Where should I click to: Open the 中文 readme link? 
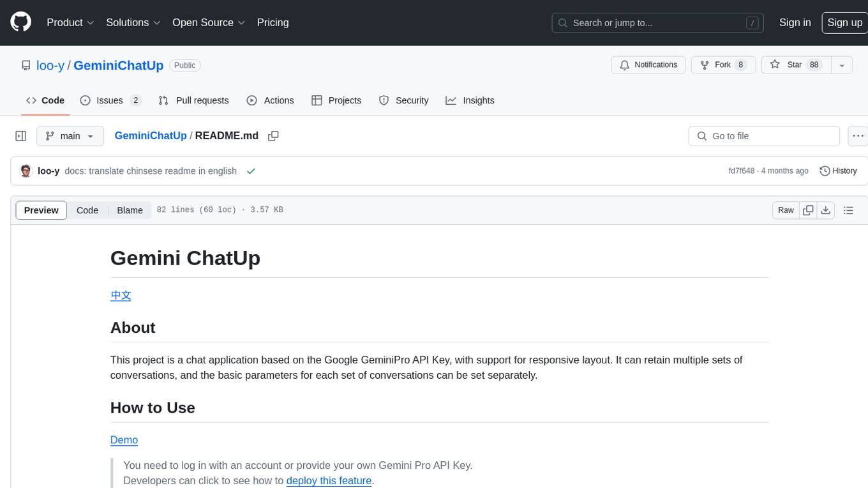click(121, 295)
